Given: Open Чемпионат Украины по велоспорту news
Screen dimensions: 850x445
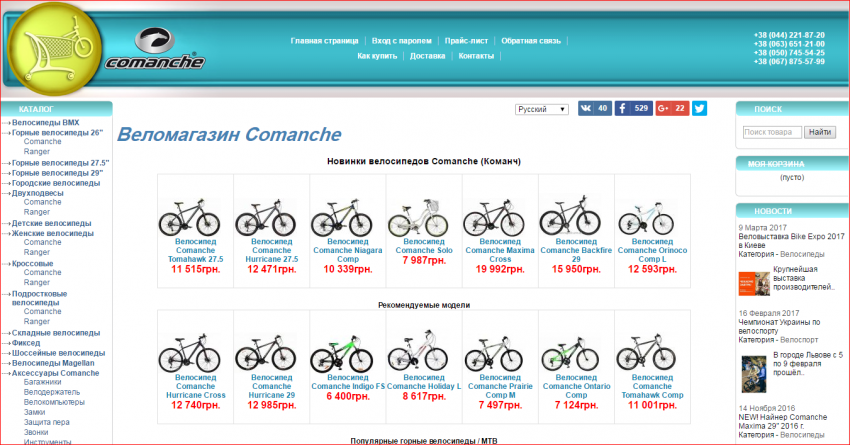Looking at the screenshot, I should point(779,326).
